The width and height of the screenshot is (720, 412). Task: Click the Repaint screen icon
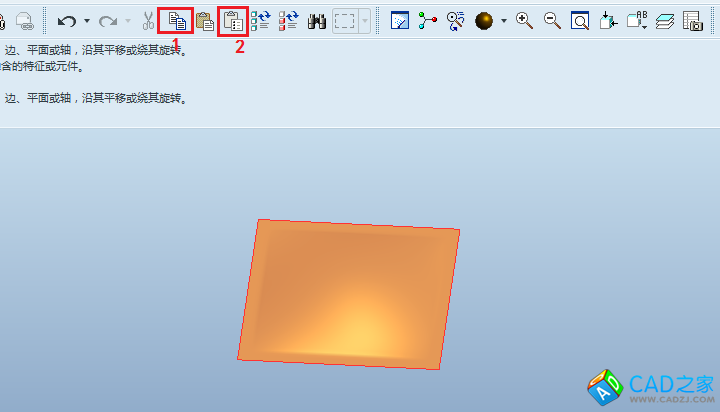tap(399, 20)
